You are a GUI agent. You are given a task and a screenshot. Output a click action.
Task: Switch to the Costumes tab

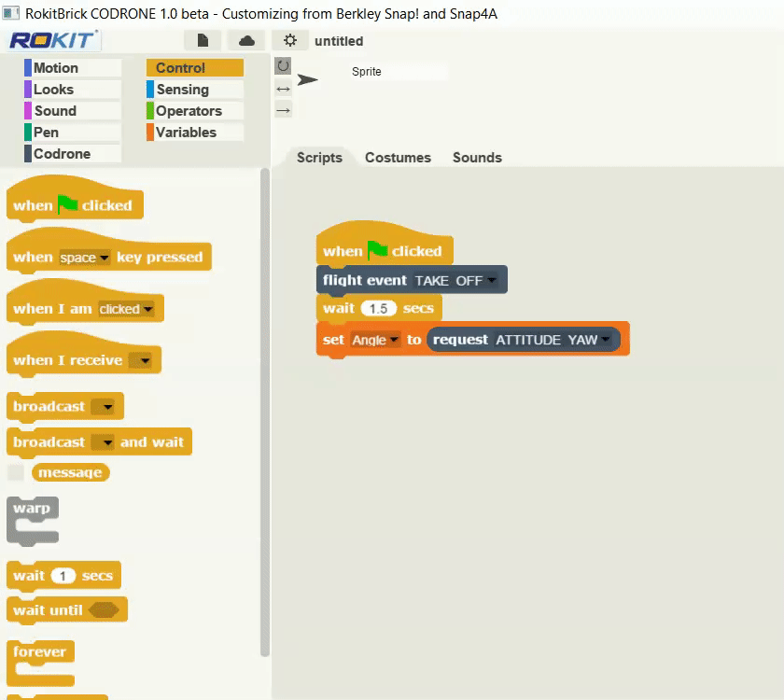point(398,158)
